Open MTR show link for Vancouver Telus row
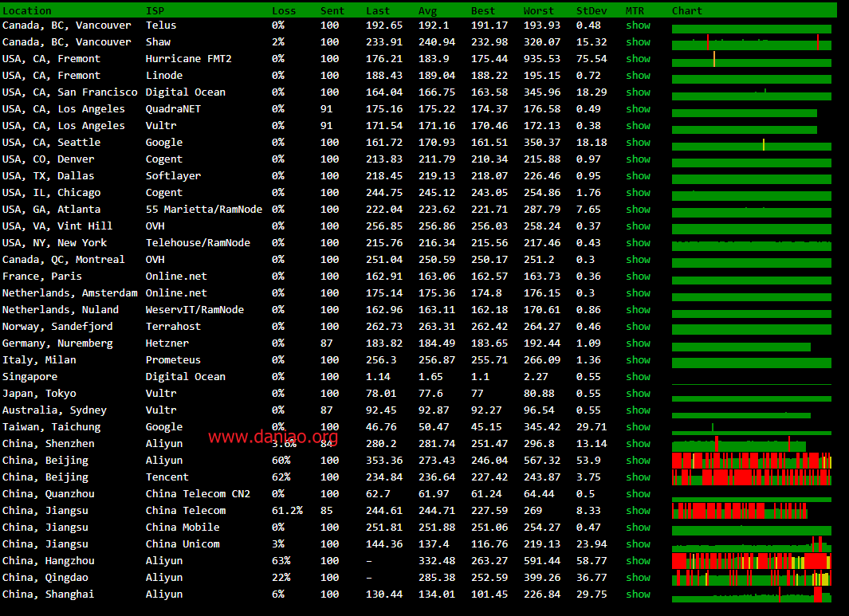The width and height of the screenshot is (849, 616). 638,26
